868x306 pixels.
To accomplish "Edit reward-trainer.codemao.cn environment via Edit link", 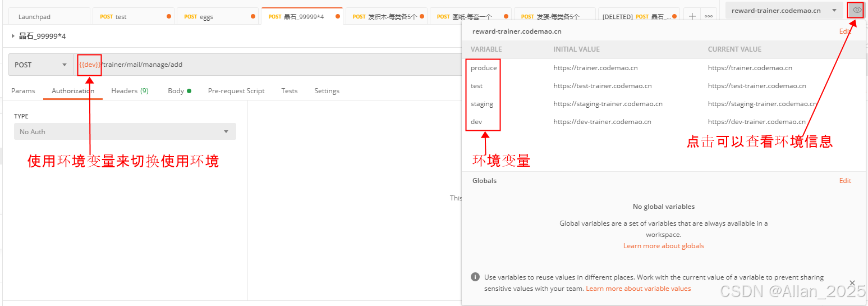I will coord(845,31).
